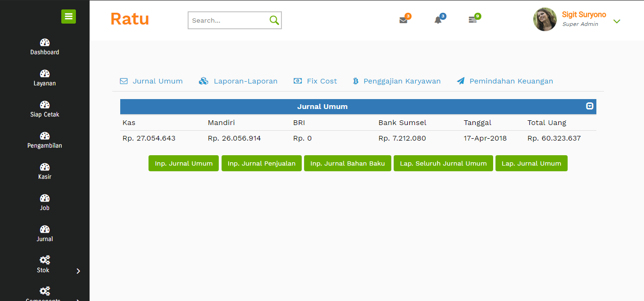The image size is (644, 301).
Task: Open Kasir in the sidebar
Action: (x=45, y=171)
